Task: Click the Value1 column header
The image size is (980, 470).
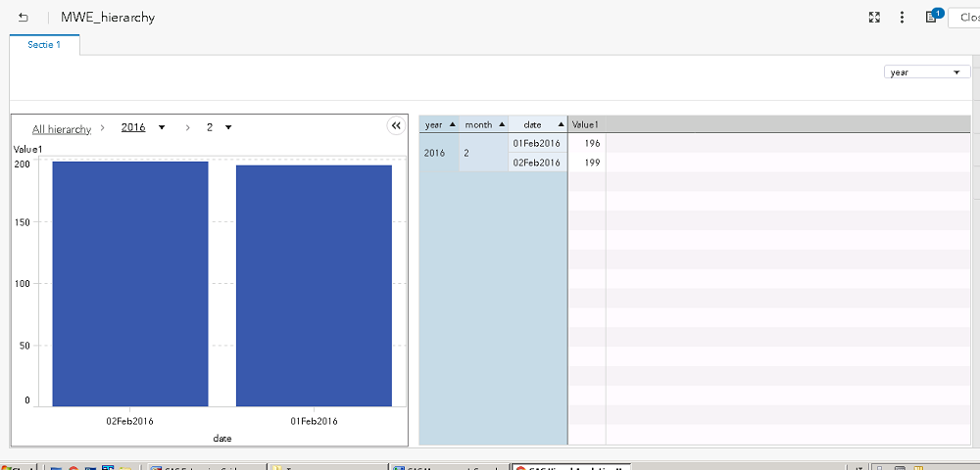Action: tap(585, 124)
